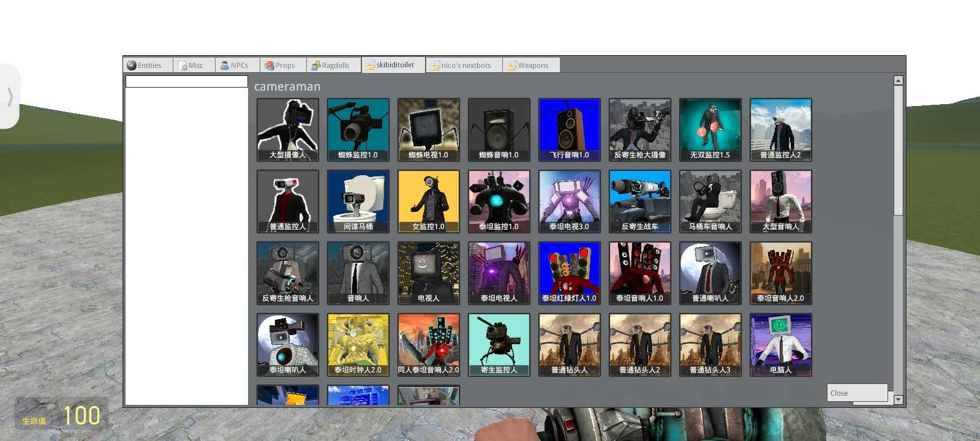The height and width of the screenshot is (441, 980).
Task: Spawn the 音响人 speakerman
Action: click(358, 273)
